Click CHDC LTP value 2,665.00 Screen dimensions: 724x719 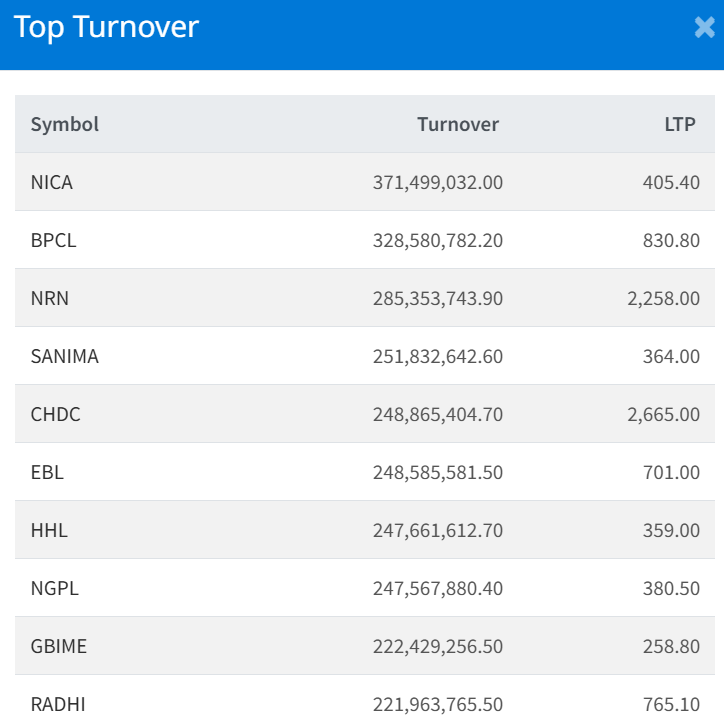click(664, 415)
